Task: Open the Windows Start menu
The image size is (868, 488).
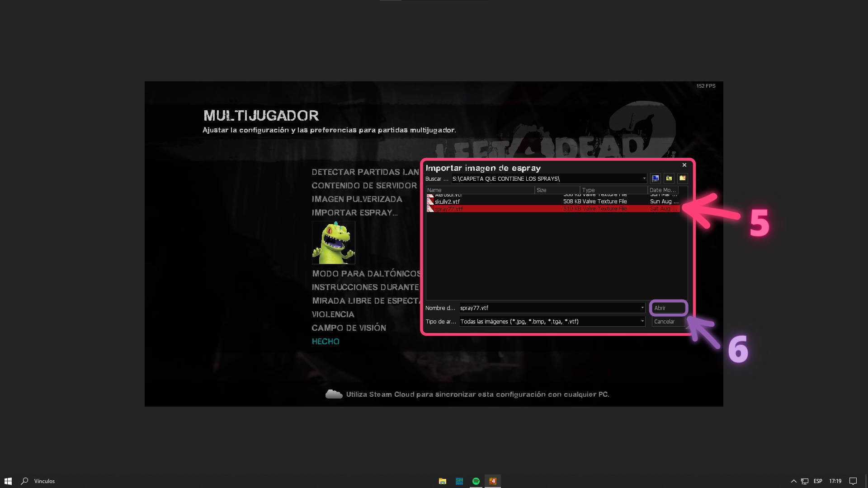Action: 8,481
